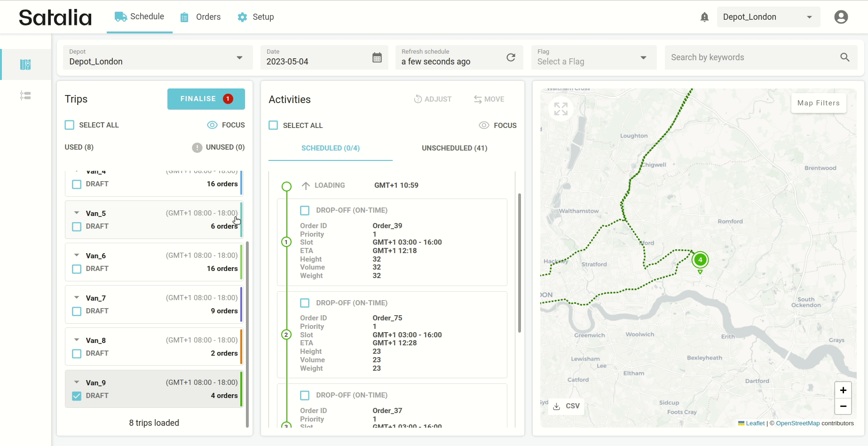868x446 pixels.
Task: Download the CSV export
Action: pos(566,406)
